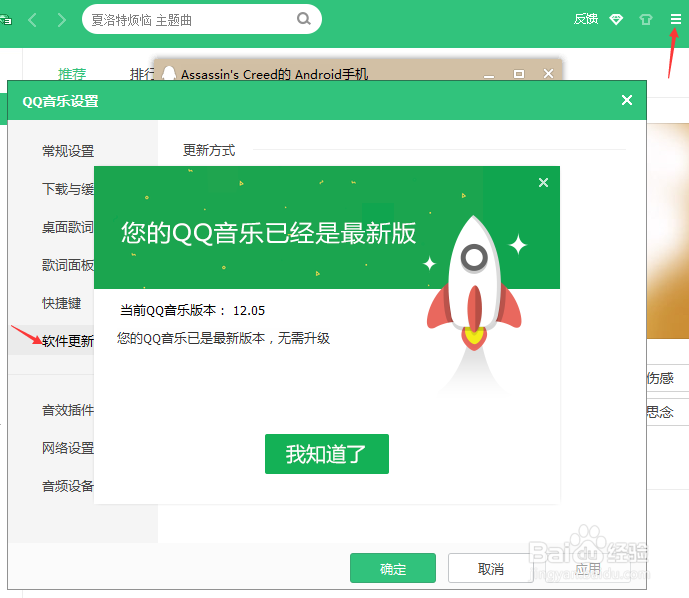689x598 pixels.
Task: Click the 取消 button
Action: coord(490,568)
